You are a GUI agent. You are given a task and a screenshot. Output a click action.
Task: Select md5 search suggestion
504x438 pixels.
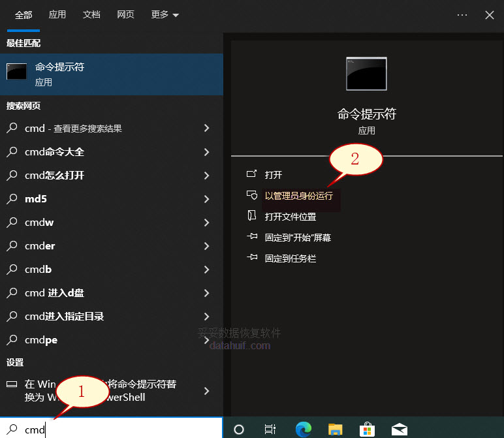[112, 198]
